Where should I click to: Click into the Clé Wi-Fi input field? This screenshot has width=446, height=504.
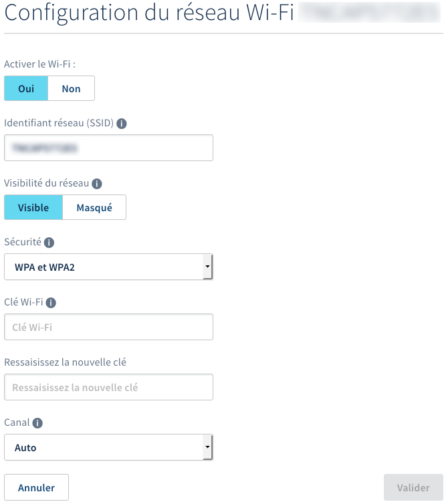point(108,327)
